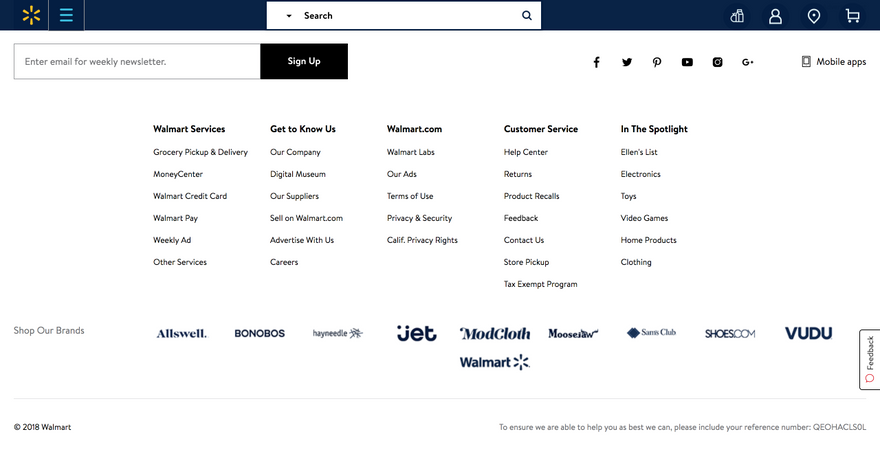Open the account user icon
880x459 pixels.
[x=775, y=16]
